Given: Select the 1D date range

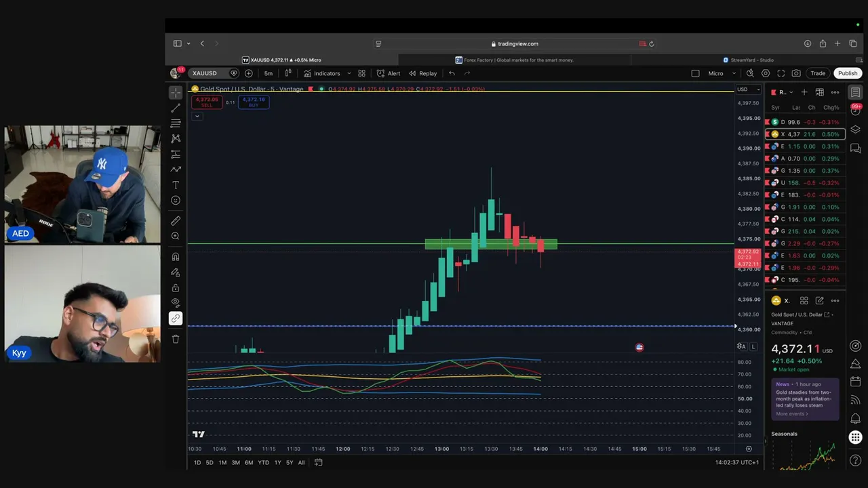Looking at the screenshot, I should point(197,462).
